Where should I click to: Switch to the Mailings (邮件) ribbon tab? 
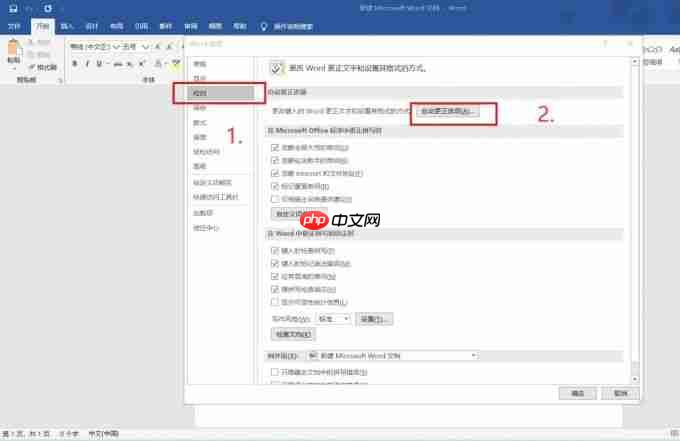pyautogui.click(x=166, y=26)
